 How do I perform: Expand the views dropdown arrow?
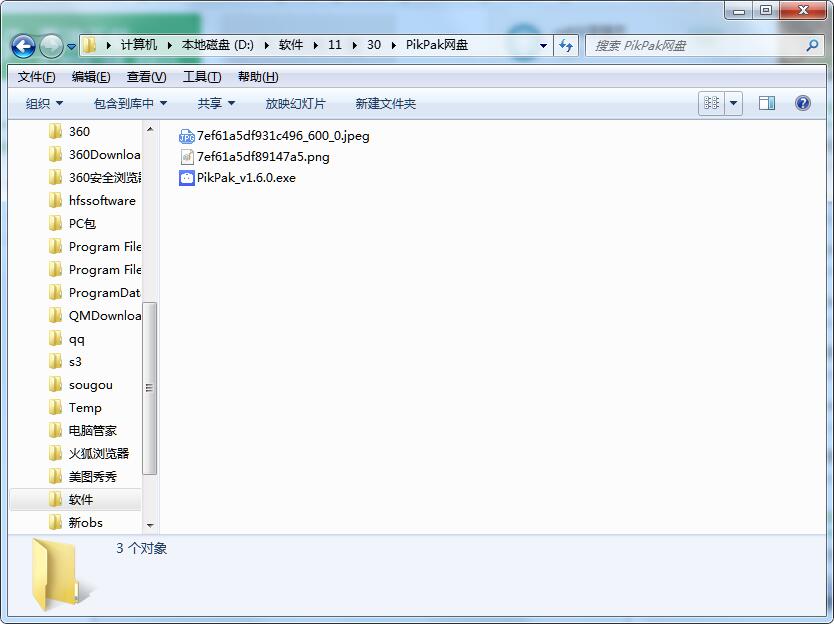point(733,103)
